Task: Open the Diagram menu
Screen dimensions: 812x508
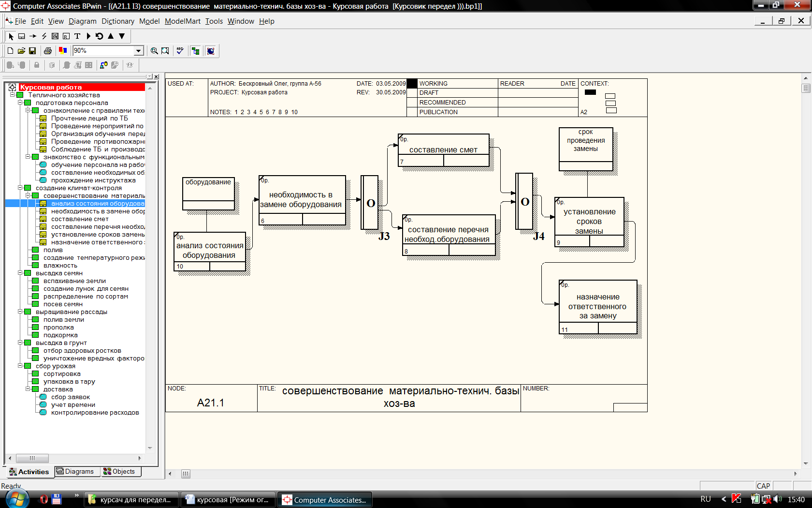Action: pos(82,21)
